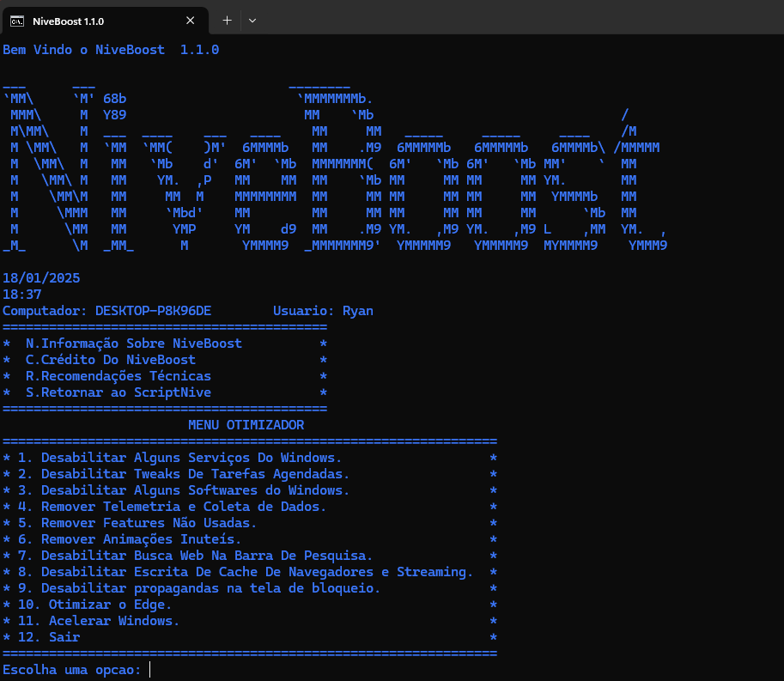Click '7. Desabilitar Busca Web Na Barra' line
Screen dimensions: 784x681
click(x=196, y=556)
